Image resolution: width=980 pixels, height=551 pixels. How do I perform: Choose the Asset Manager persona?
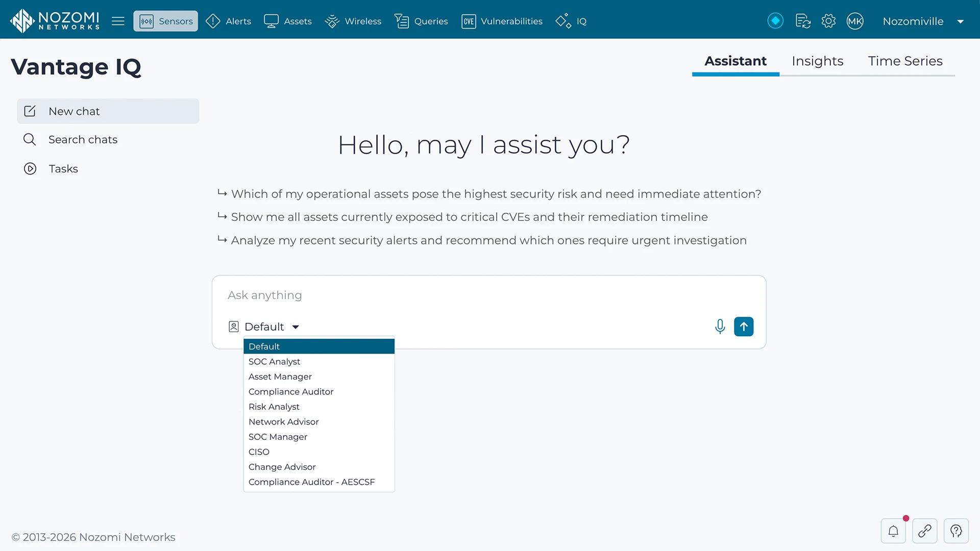point(319,377)
